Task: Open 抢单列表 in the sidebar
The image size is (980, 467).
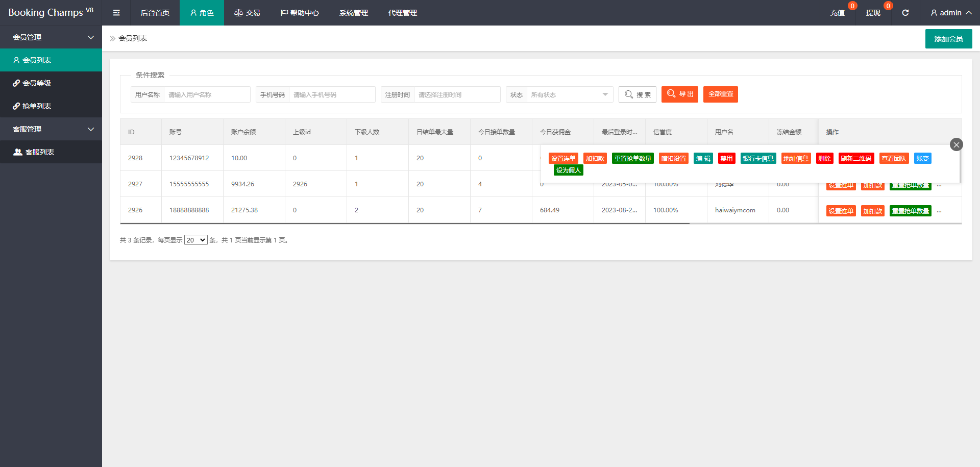Action: 37,106
